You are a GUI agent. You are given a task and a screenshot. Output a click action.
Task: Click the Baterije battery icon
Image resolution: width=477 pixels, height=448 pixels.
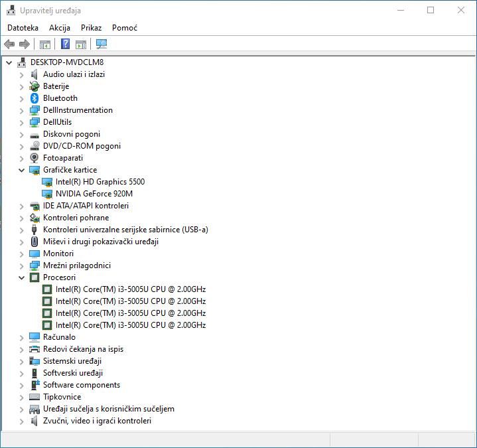tap(34, 86)
